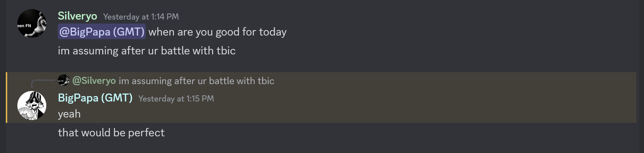The height and width of the screenshot is (153, 644).
Task: Click the tiny avatar in the reply preview
Action: 63,80
